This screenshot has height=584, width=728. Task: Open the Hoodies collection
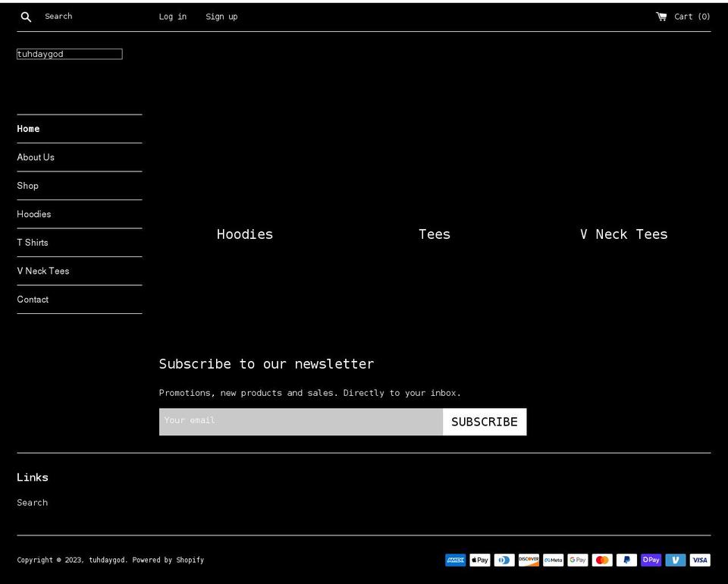[33, 214]
